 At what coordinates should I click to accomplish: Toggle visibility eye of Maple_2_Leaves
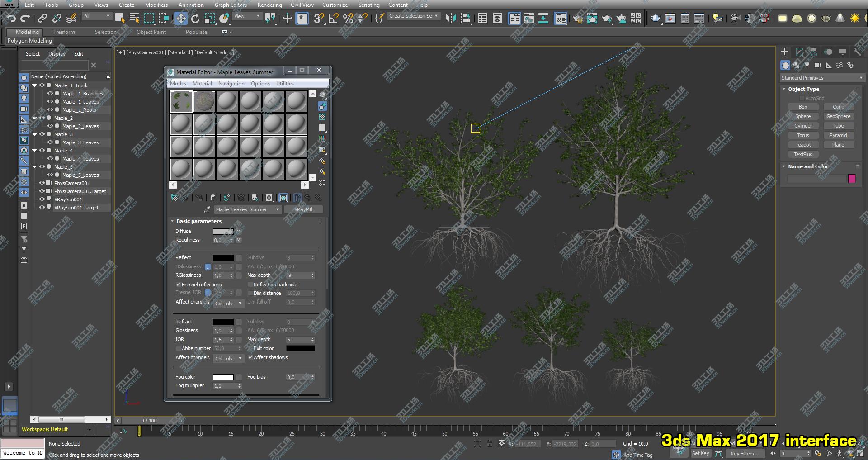50,126
